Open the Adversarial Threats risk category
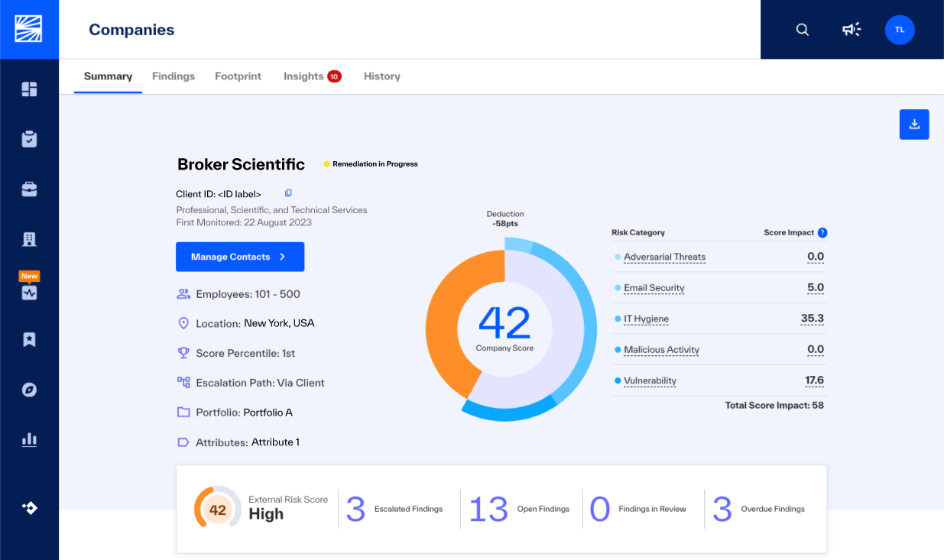Viewport: 944px width, 560px height. (664, 257)
